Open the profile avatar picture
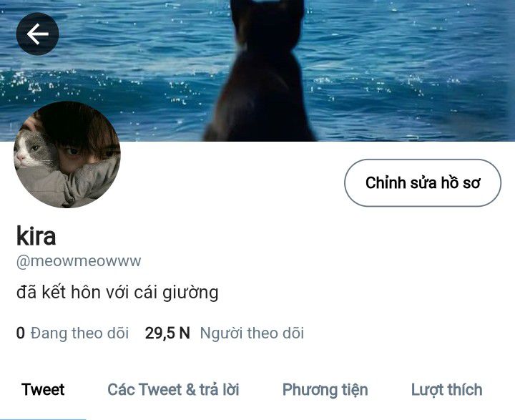 tap(67, 155)
